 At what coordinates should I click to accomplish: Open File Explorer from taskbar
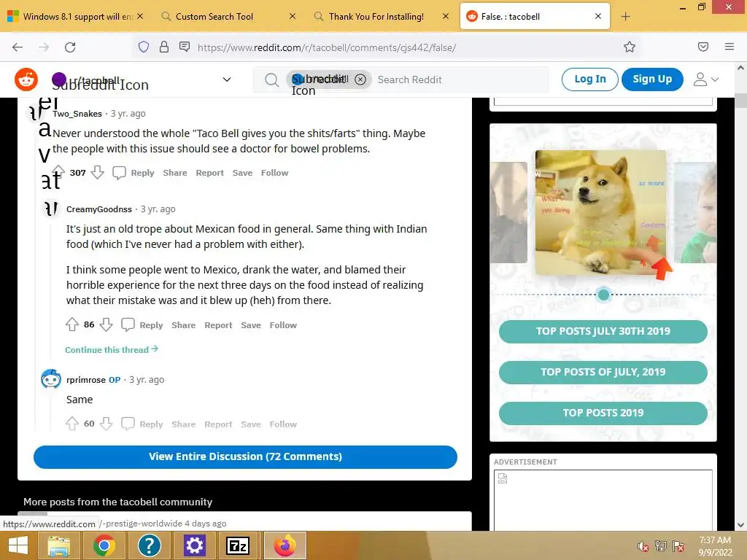[58, 545]
